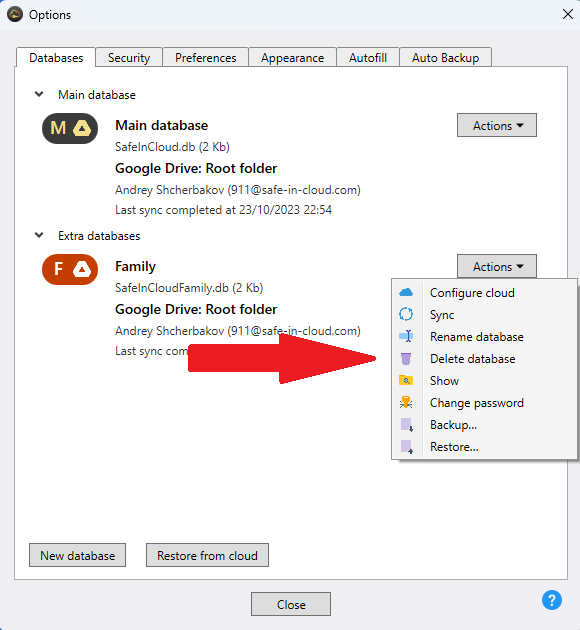The width and height of the screenshot is (580, 630).
Task: Click the New database button
Action: point(78,555)
